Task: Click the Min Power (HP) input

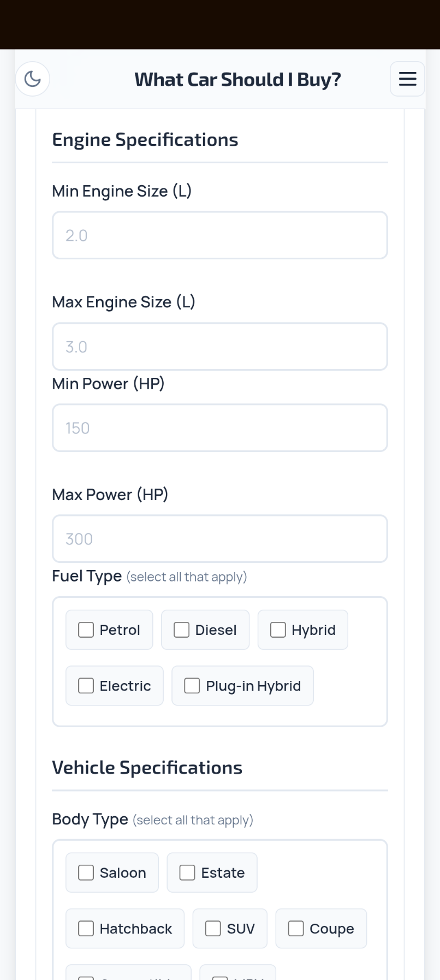Action: (x=219, y=427)
